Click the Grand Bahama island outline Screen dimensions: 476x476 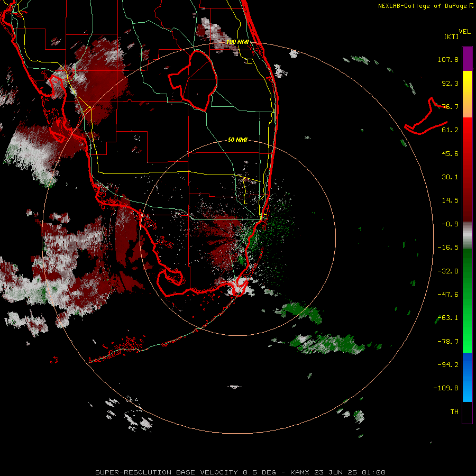(x=426, y=116)
